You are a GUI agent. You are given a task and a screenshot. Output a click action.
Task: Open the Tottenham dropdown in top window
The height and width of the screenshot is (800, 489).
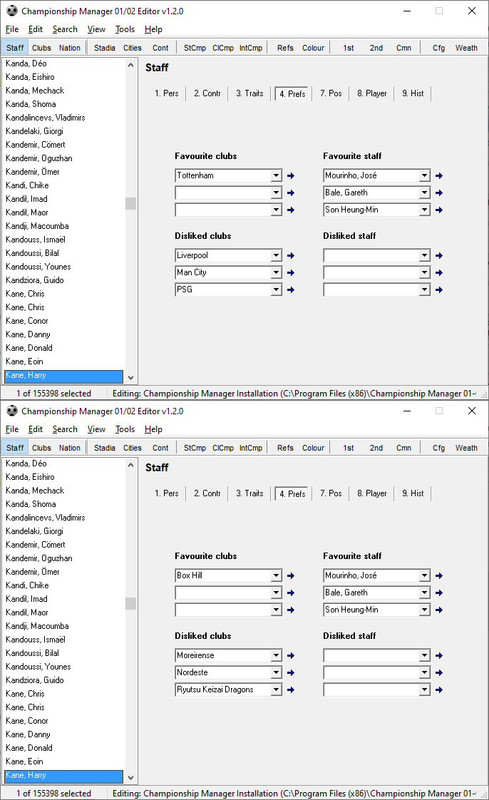(276, 176)
